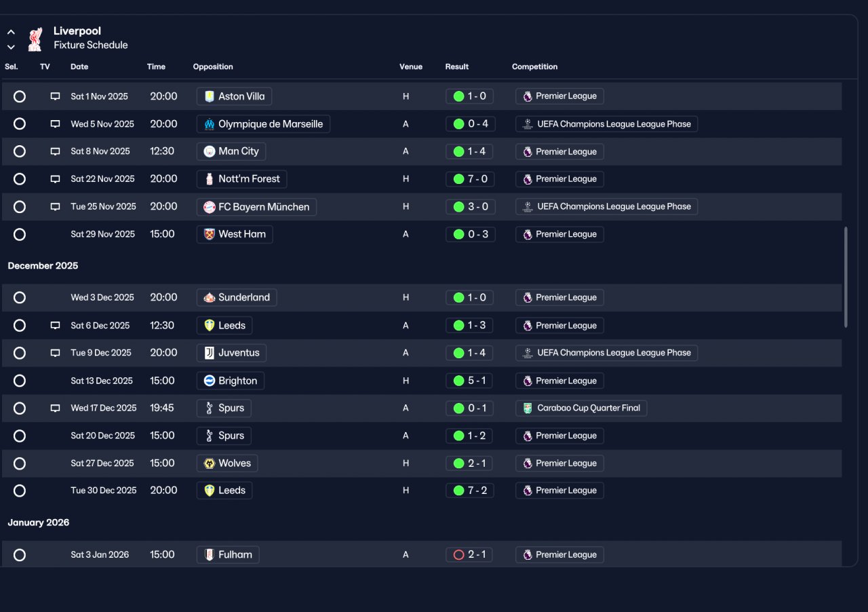Click the Wolves club badge

click(210, 463)
